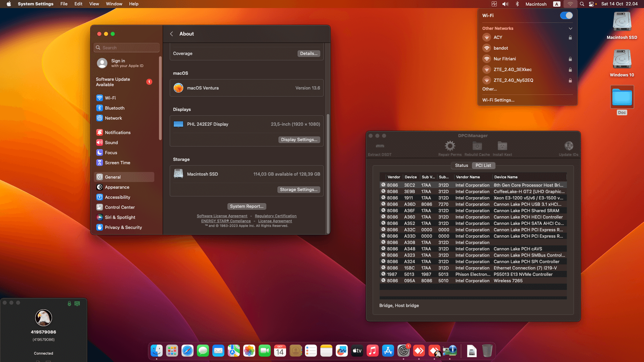Switch to the Status tab in DPCIManager
Screen dimensions: 644x362
(x=462, y=166)
